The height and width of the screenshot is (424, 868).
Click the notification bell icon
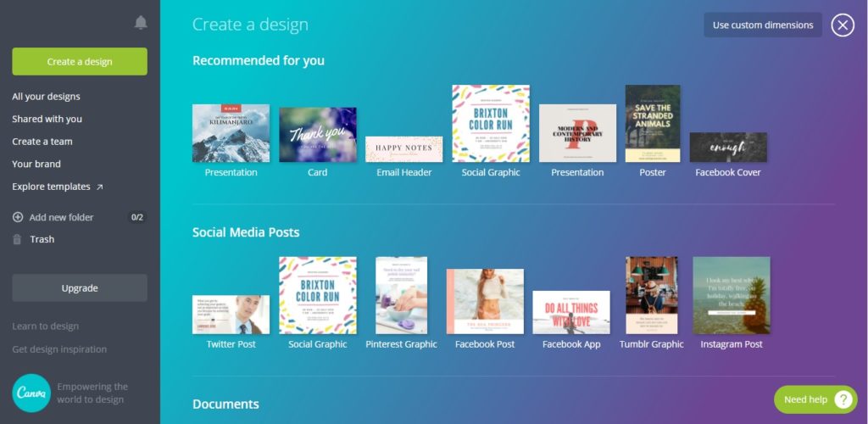tap(141, 23)
